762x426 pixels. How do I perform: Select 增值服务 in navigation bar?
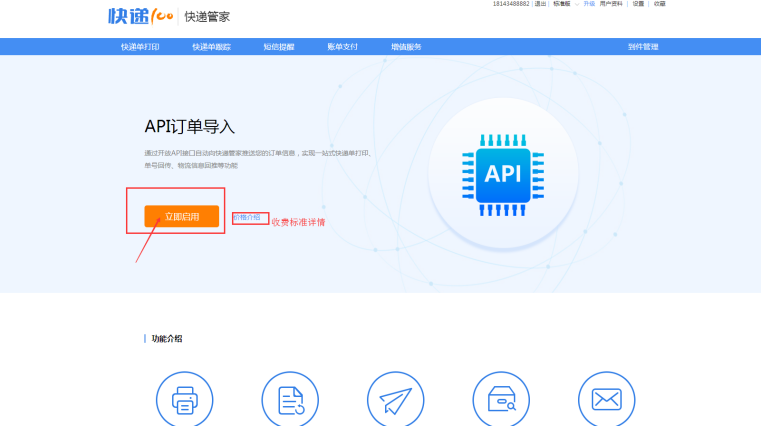pyautogui.click(x=405, y=47)
